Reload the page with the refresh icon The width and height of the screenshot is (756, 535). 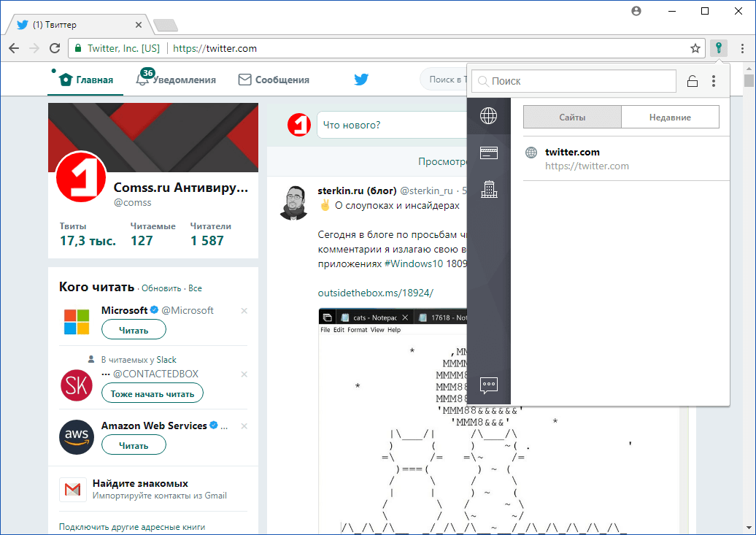click(55, 48)
